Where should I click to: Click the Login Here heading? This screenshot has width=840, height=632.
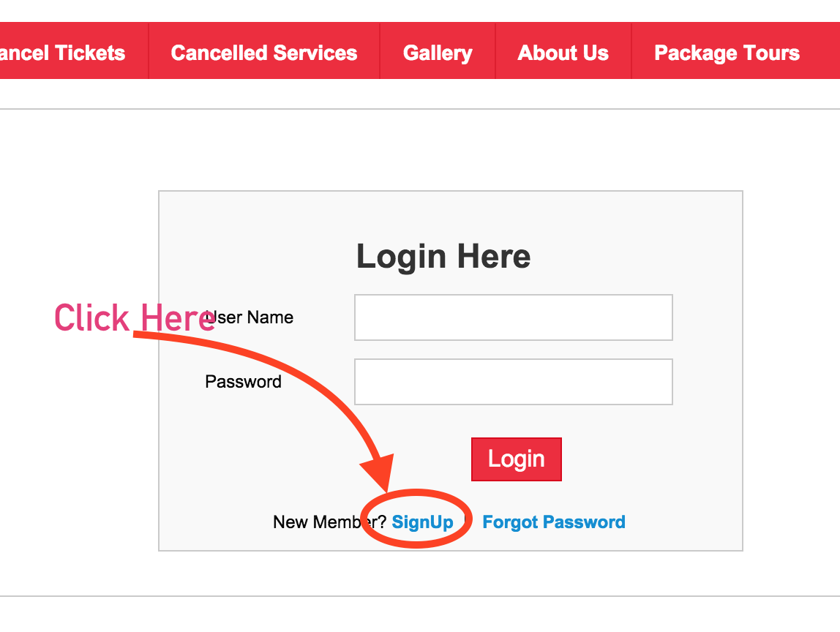(443, 256)
